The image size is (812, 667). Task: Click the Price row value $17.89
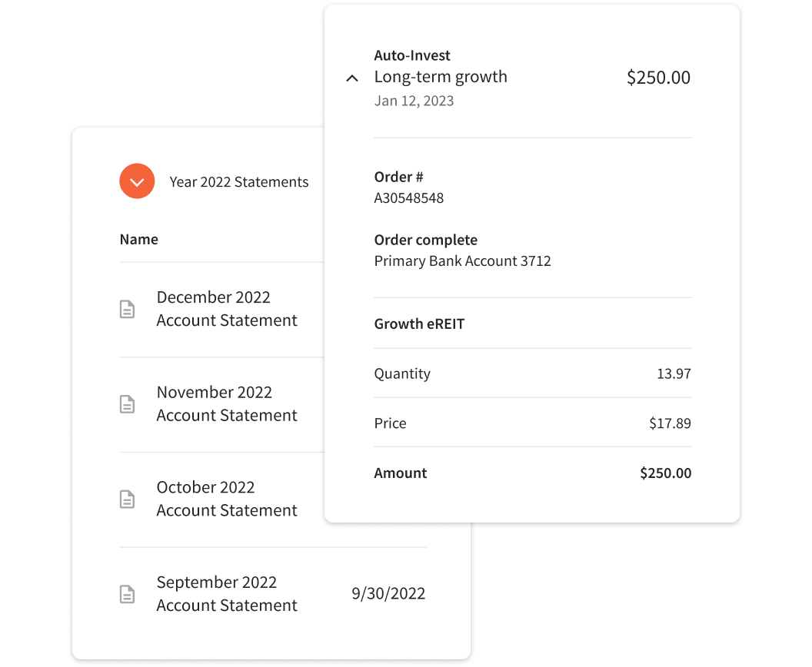click(670, 423)
